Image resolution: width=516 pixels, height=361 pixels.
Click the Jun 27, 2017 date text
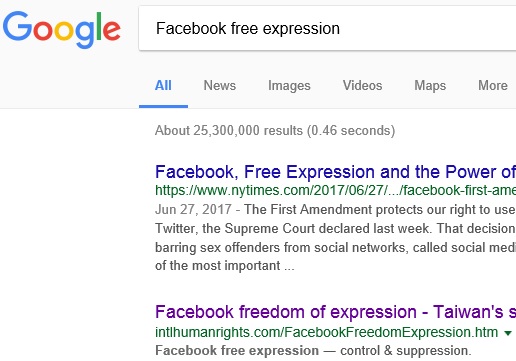193,209
